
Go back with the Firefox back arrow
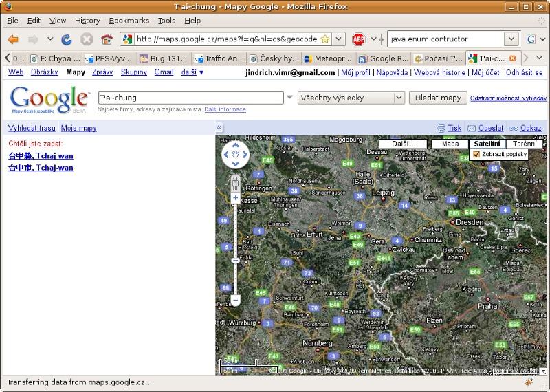point(13,39)
